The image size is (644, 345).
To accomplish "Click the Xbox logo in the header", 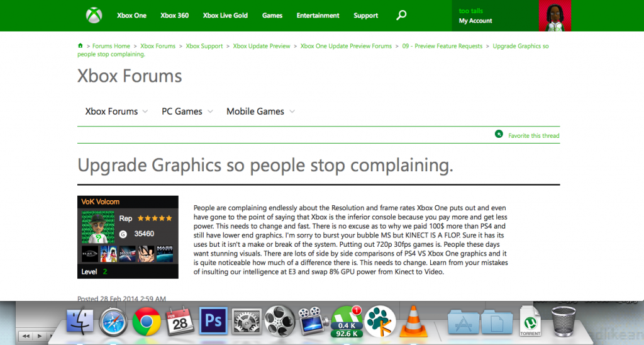I will click(x=94, y=16).
